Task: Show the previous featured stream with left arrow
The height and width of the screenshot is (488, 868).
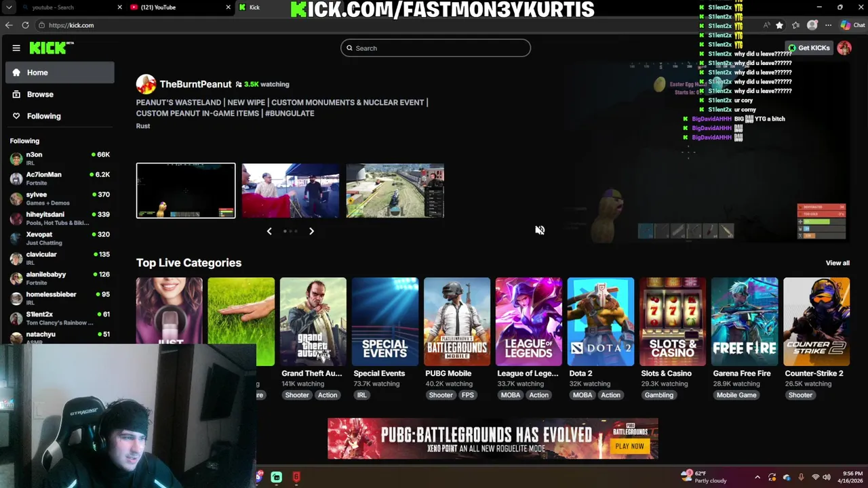Action: click(x=269, y=231)
